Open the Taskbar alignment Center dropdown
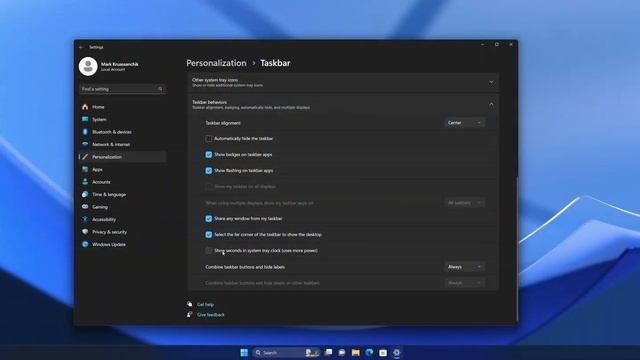The height and width of the screenshot is (360, 640). [x=464, y=123]
